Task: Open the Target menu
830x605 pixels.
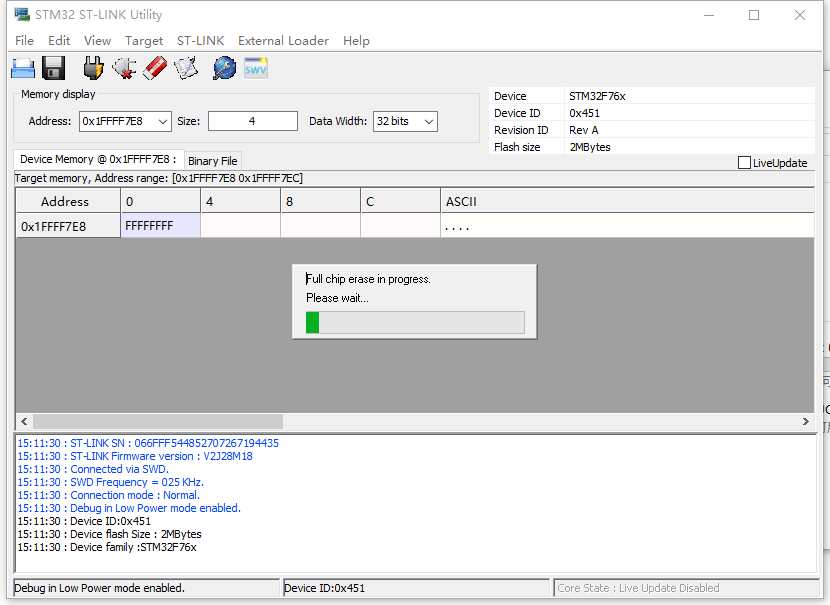Action: [144, 41]
